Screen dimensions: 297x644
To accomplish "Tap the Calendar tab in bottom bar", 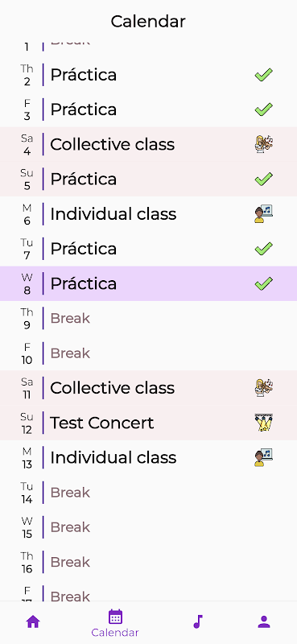I will tap(115, 622).
